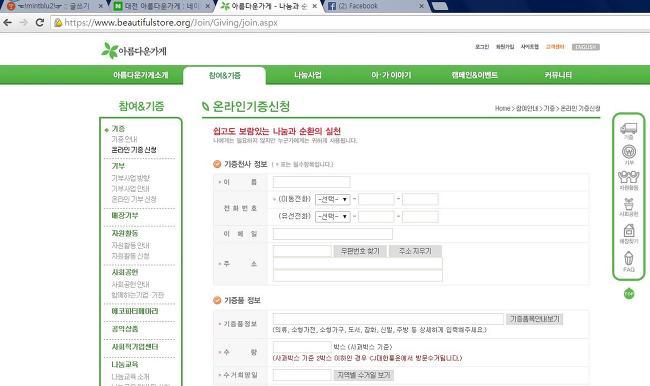Click the 이동전화 middle number field
The image size is (650, 386).
(x=376, y=199)
